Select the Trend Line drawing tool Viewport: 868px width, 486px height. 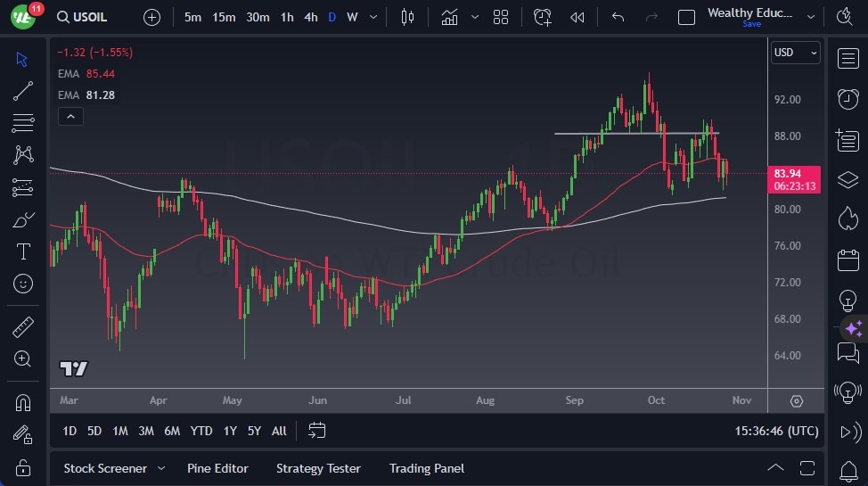[23, 91]
